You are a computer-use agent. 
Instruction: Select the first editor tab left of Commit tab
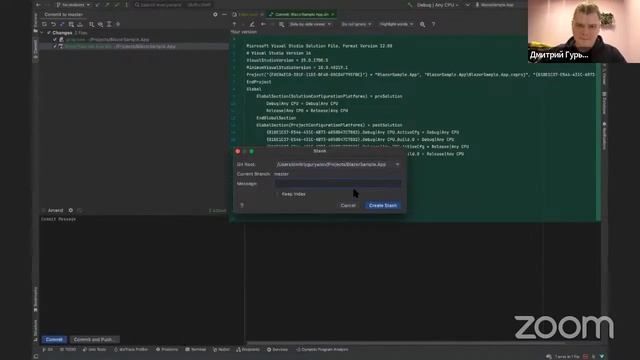click(248, 14)
